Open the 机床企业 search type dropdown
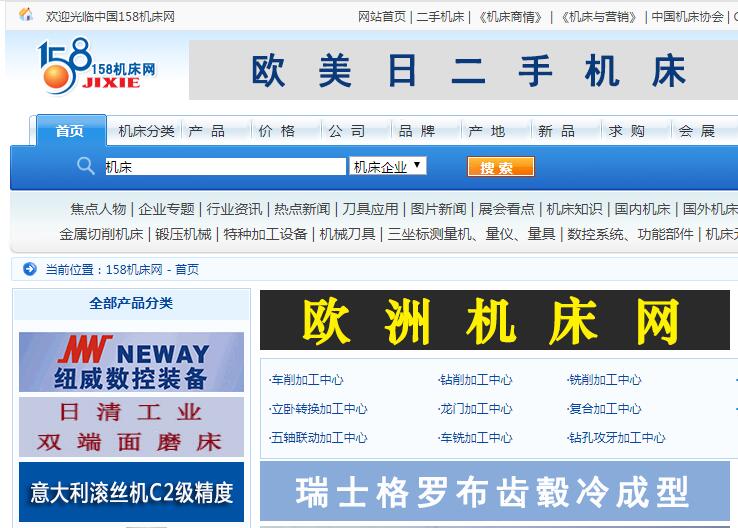Image resolution: width=738 pixels, height=528 pixels. click(388, 167)
